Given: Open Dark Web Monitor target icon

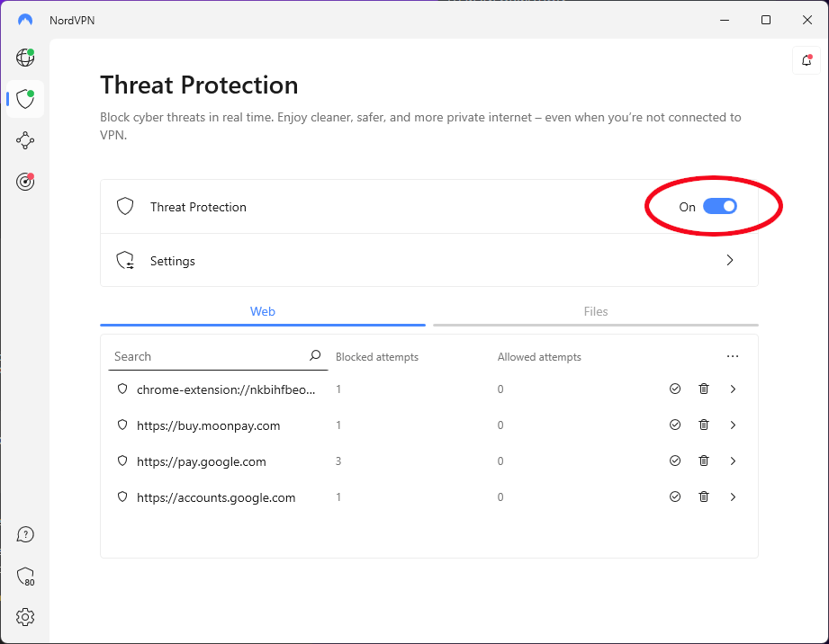Looking at the screenshot, I should coord(25,182).
